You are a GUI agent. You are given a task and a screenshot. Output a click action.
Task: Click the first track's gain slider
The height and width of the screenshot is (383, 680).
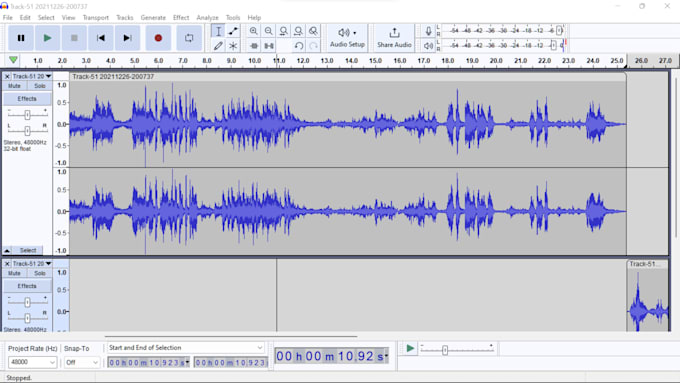pyautogui.click(x=27, y=115)
